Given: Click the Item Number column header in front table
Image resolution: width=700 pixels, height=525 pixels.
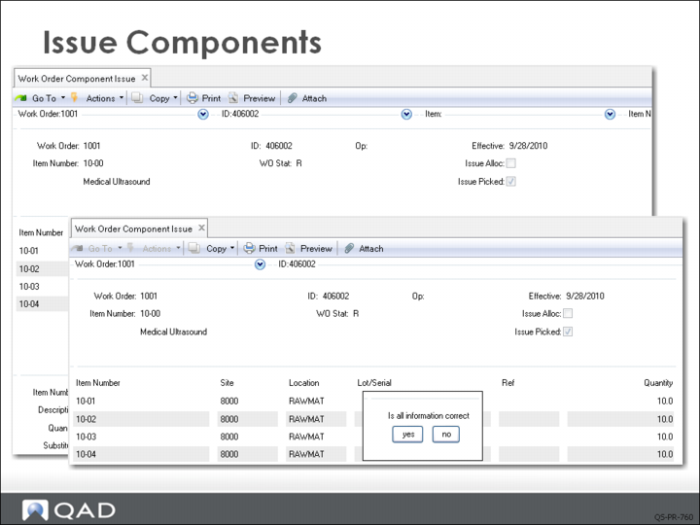Looking at the screenshot, I should [x=98, y=383].
